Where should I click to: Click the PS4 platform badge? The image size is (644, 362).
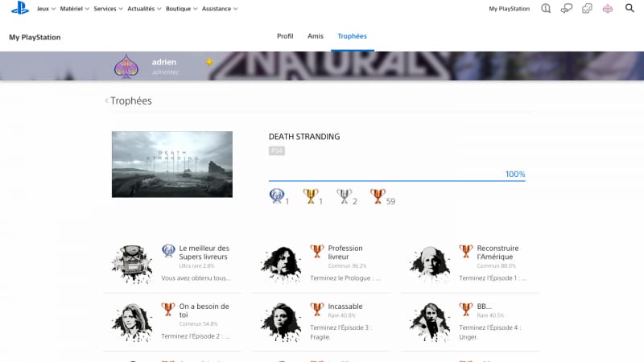[276, 150]
